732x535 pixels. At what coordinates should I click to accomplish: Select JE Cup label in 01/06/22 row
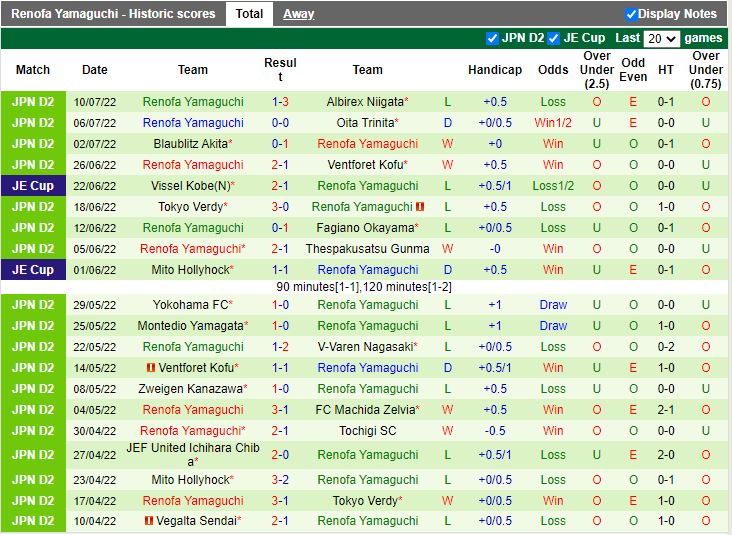[33, 270]
